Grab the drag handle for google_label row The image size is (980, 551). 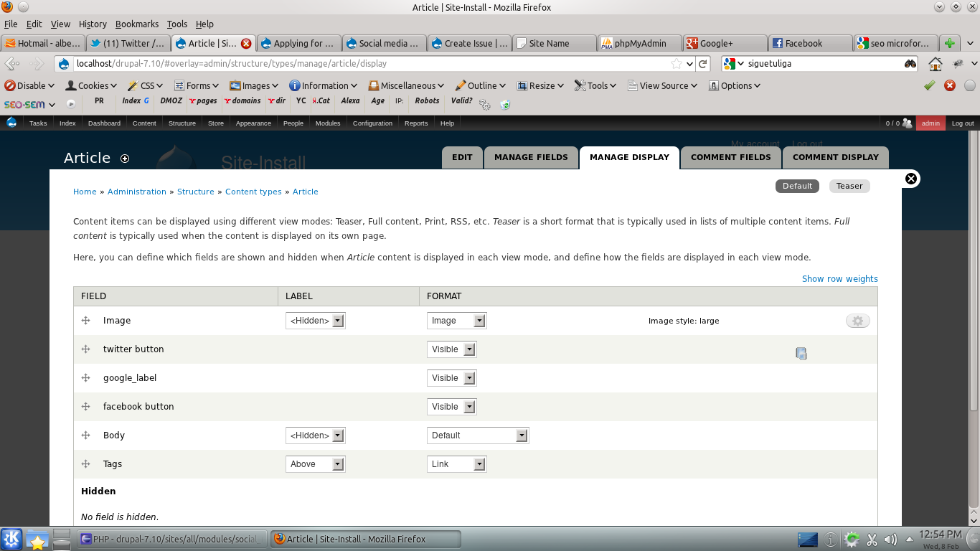(x=85, y=378)
